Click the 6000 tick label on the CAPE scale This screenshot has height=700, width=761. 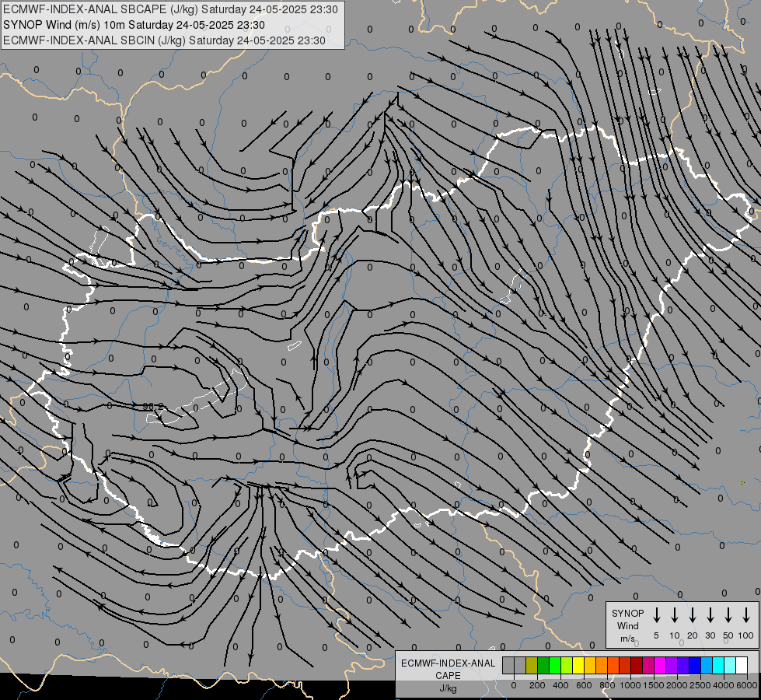747,685
